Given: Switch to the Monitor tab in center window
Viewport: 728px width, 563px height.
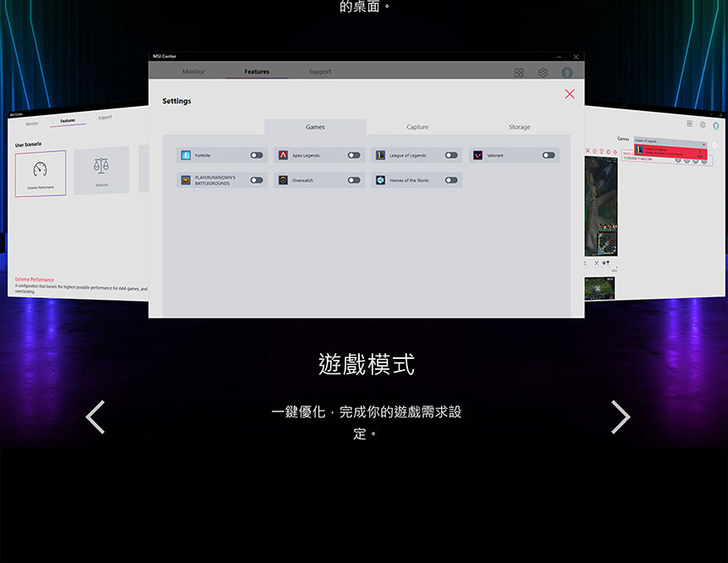Looking at the screenshot, I should click(194, 71).
